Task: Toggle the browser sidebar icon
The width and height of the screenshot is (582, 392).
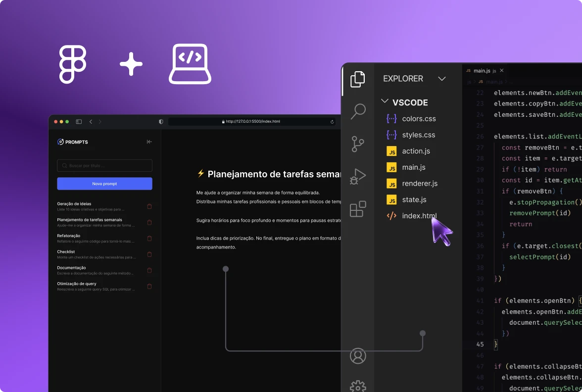Action: point(79,121)
